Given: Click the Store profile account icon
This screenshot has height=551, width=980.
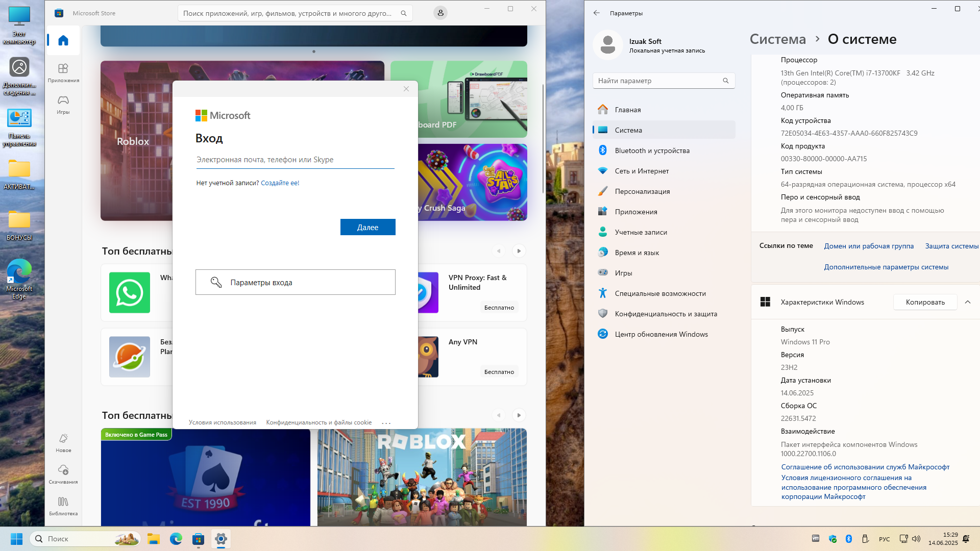Looking at the screenshot, I should [x=440, y=13].
